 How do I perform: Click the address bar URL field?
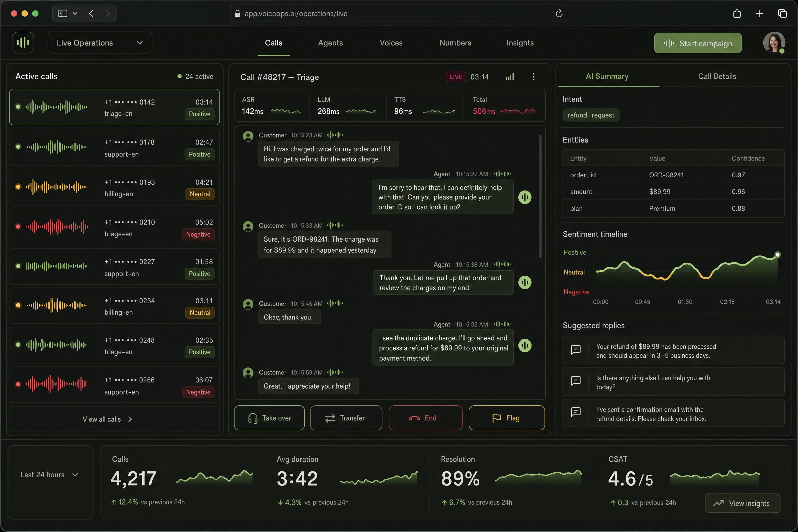click(398, 14)
